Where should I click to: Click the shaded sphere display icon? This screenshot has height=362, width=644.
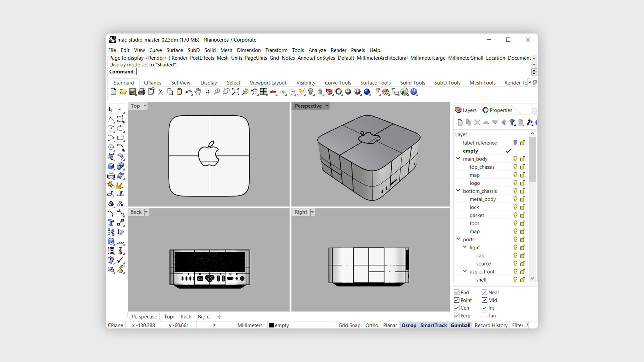(x=348, y=92)
